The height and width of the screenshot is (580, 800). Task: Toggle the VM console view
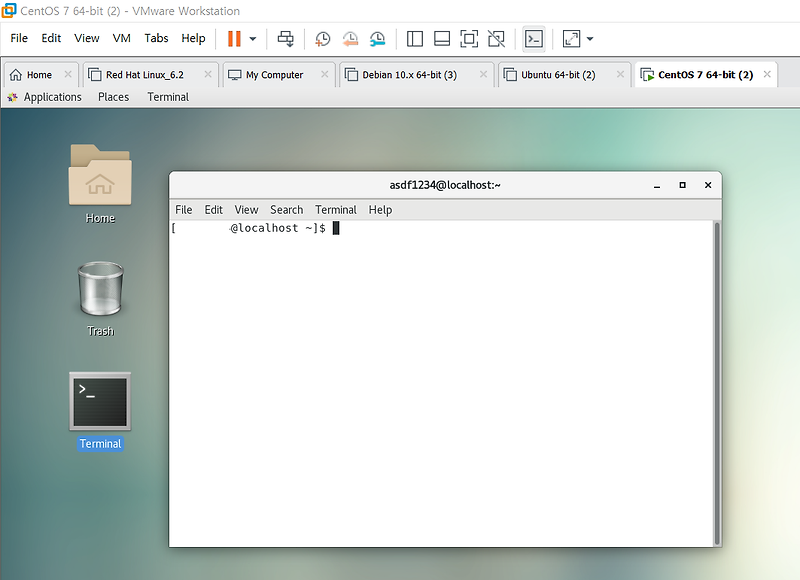click(534, 38)
